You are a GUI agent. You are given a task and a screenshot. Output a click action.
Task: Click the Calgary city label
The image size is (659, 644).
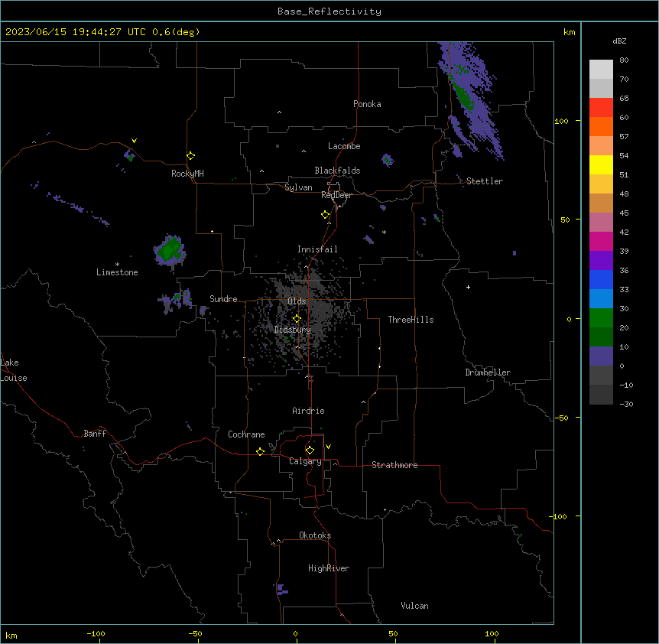[305, 461]
